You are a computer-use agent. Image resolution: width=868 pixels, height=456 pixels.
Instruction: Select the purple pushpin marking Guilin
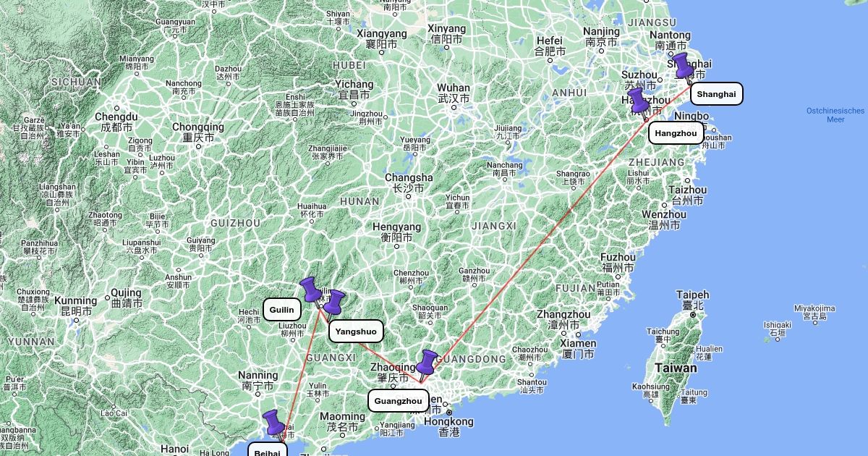[312, 291]
